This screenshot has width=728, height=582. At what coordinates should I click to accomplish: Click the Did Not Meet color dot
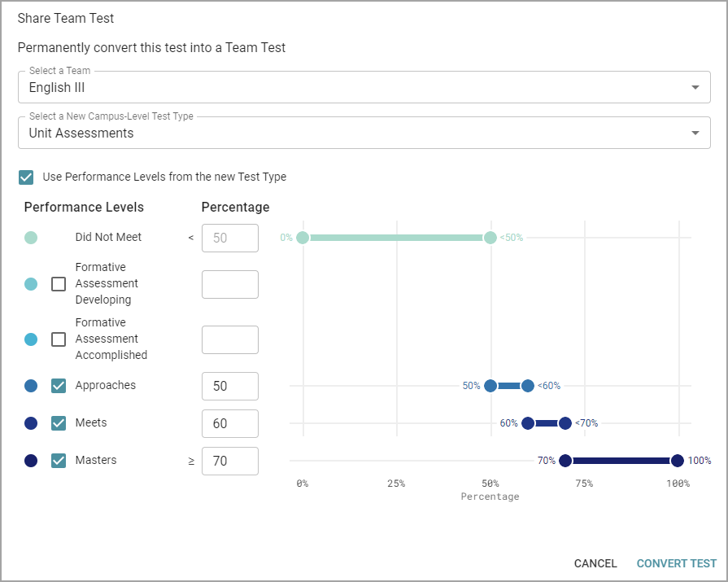tap(31, 238)
